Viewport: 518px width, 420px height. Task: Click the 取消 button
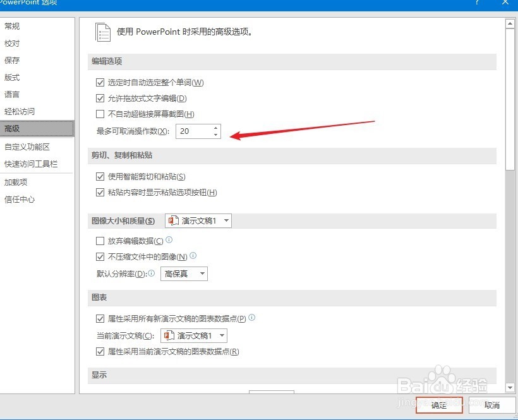(493, 406)
